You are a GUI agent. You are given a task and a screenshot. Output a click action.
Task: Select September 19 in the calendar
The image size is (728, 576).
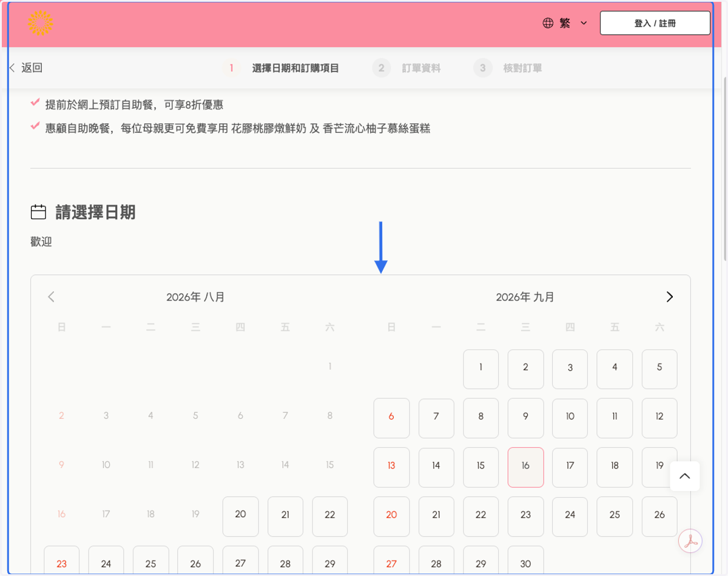click(x=659, y=467)
